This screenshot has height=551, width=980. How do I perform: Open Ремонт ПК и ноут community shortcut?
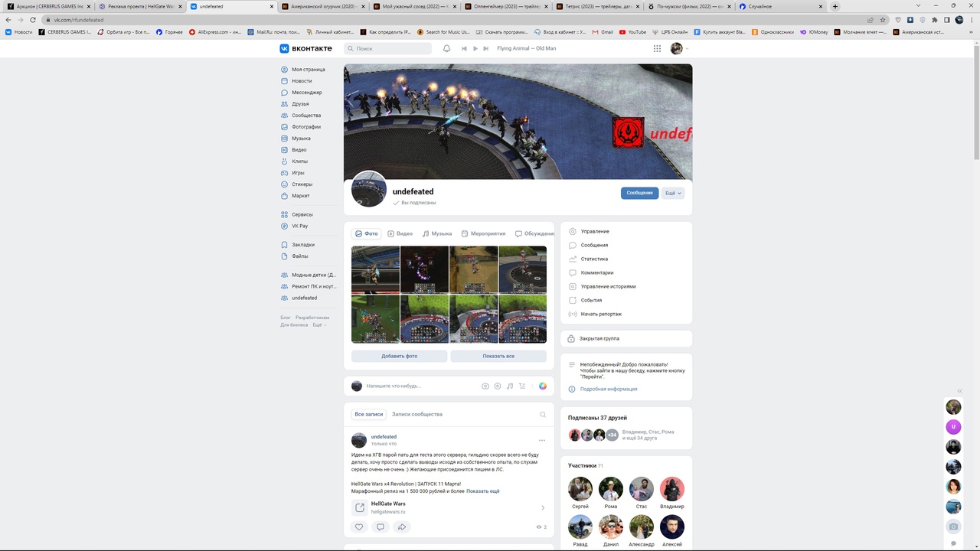[x=308, y=286]
